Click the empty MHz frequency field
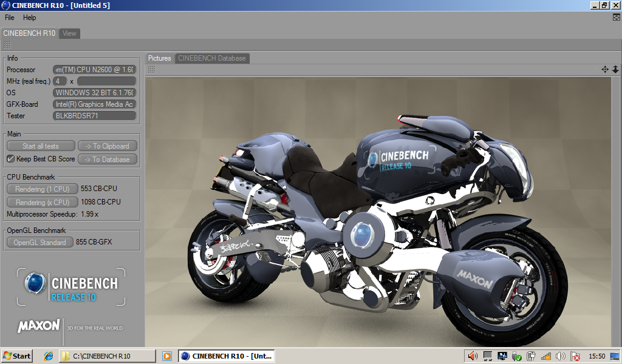 click(106, 81)
